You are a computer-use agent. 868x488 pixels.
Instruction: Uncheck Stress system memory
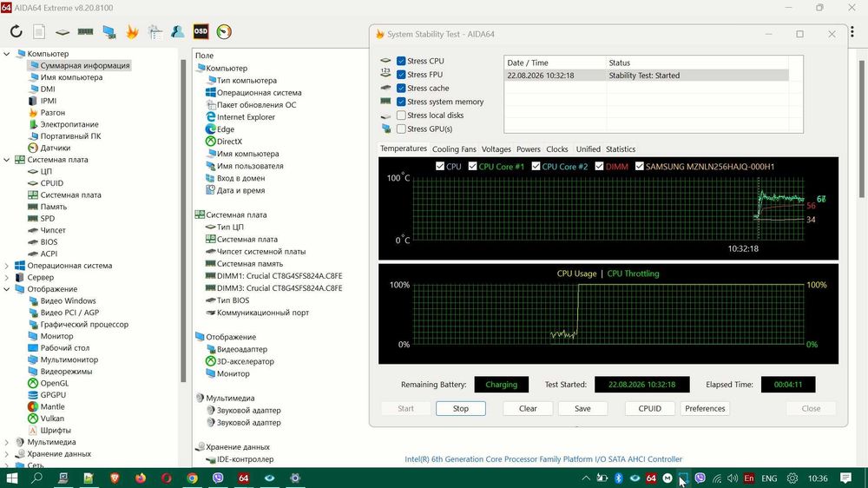401,102
